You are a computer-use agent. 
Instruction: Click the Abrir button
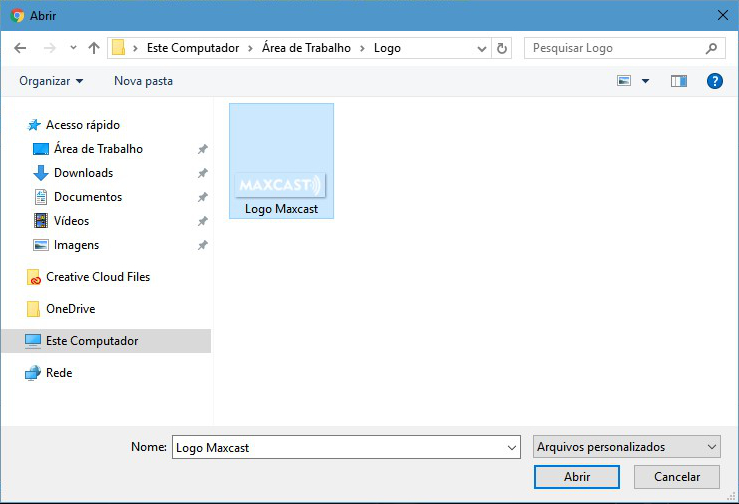pos(577,477)
